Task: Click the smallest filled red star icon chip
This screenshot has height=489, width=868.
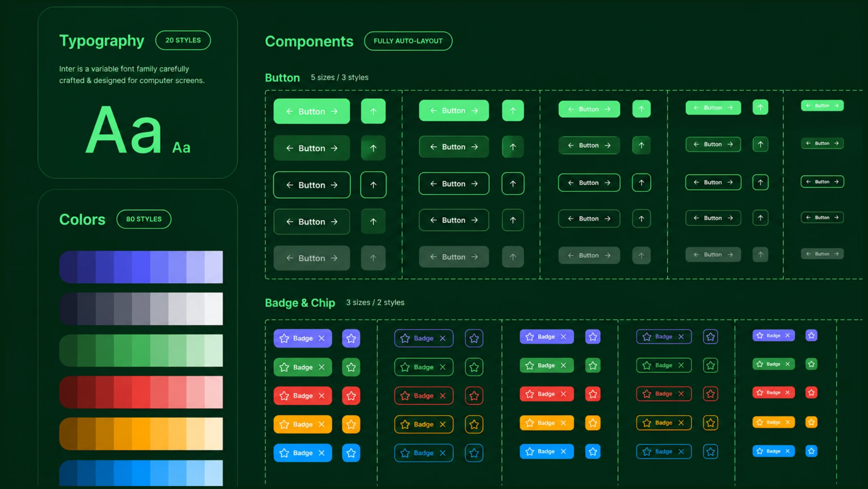Action: (811, 392)
